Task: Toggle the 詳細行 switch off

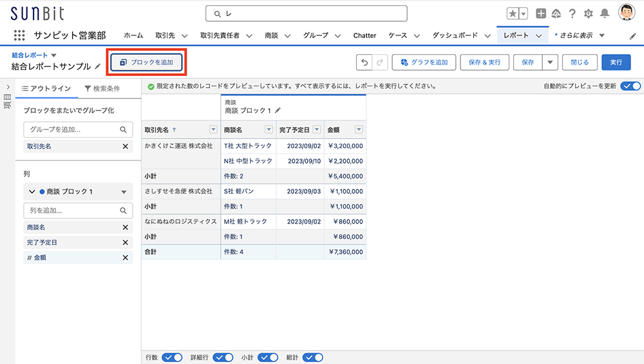Action: 223,358
